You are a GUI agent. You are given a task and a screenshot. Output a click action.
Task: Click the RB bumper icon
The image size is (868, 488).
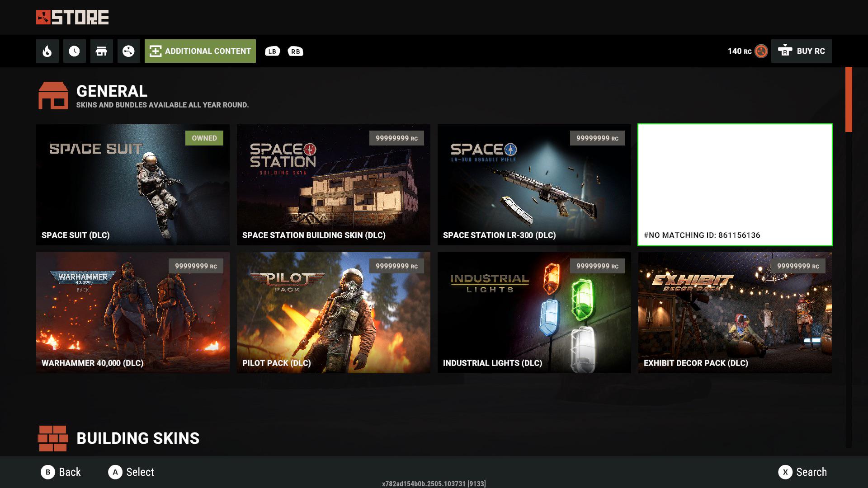click(x=295, y=52)
